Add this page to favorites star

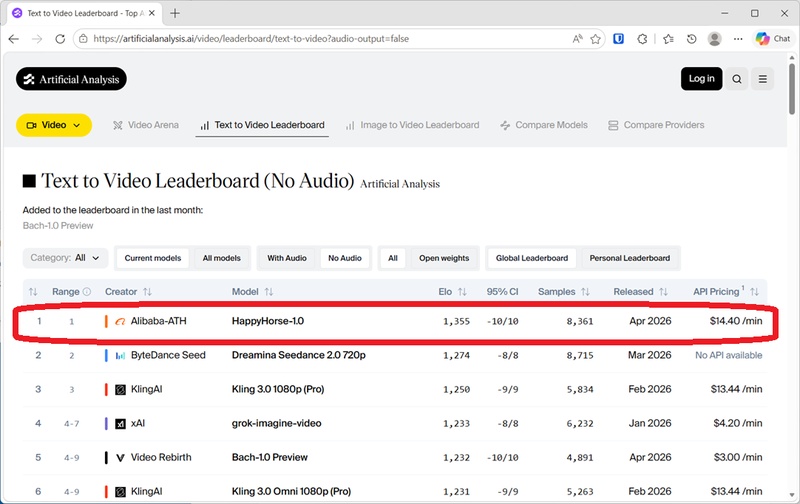[x=595, y=39]
